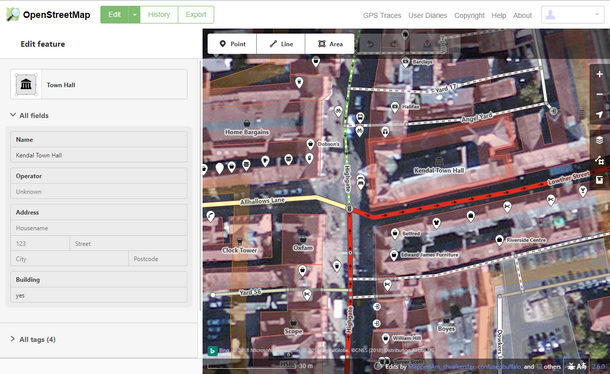Click the Town Hall preset button
Image resolution: width=610 pixels, height=374 pixels.
(99, 84)
